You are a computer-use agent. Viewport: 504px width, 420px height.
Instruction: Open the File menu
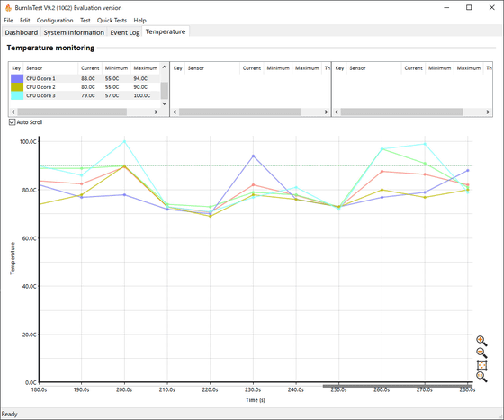tap(8, 20)
